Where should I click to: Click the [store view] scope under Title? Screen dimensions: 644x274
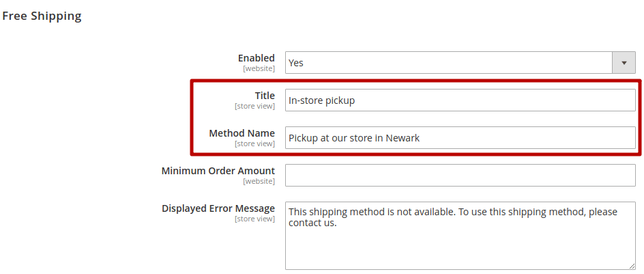254,106
